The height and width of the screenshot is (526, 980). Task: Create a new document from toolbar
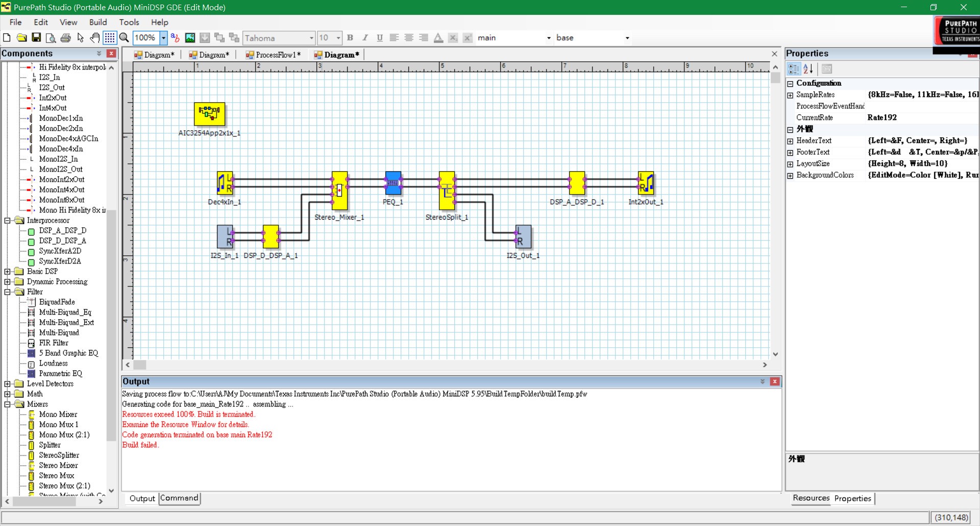[x=7, y=38]
